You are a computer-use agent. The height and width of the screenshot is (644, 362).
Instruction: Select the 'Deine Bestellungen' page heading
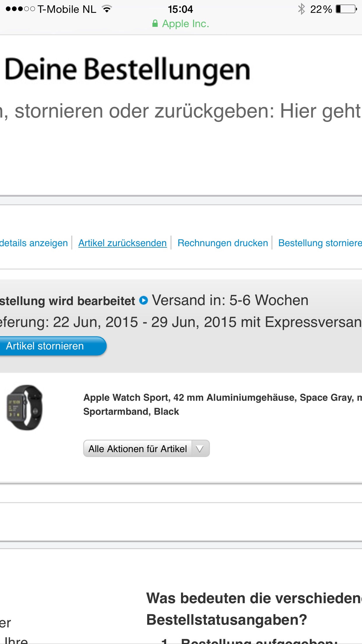tap(128, 70)
